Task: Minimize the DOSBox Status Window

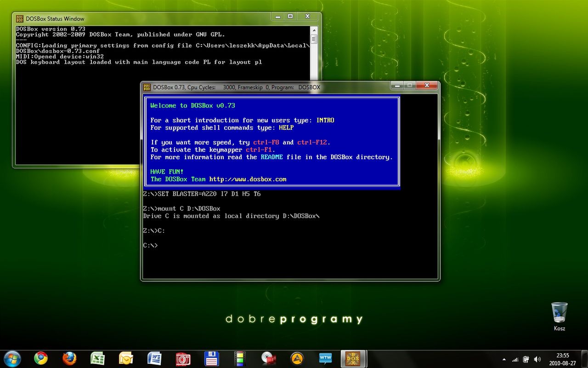Action: 277,17
